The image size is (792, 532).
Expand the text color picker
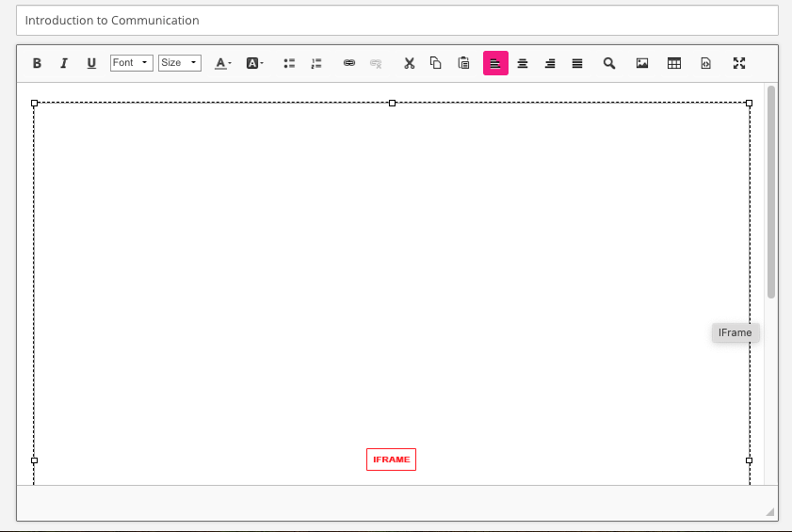[222, 63]
